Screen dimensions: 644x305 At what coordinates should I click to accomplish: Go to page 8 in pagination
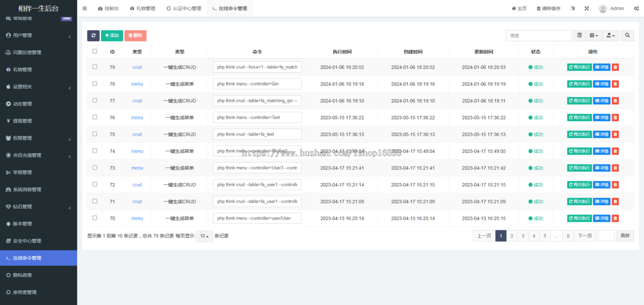[568, 236]
